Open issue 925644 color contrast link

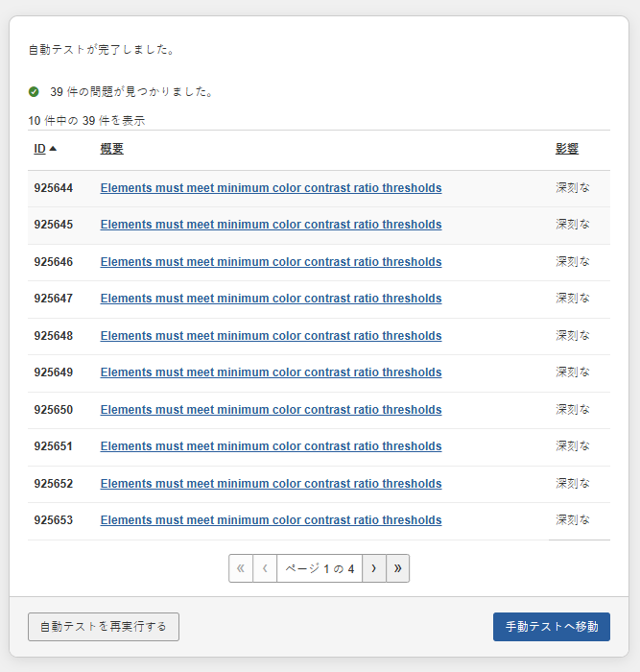point(271,188)
